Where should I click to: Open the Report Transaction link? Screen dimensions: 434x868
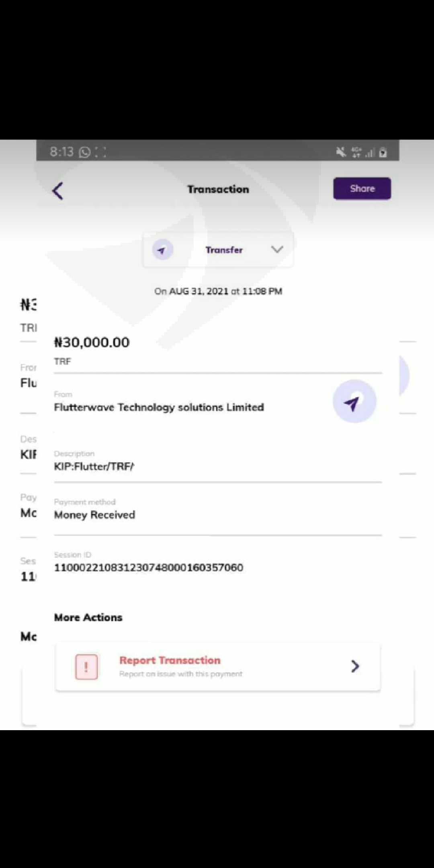[x=170, y=660]
